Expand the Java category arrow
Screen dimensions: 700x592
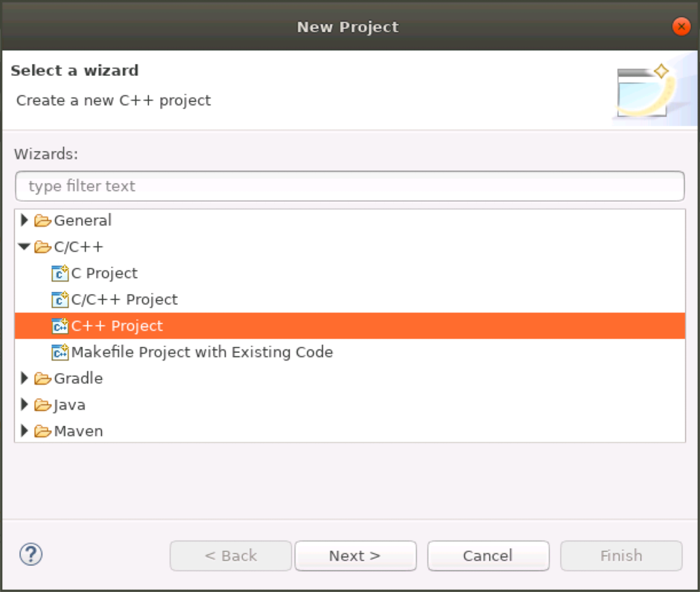pos(25,405)
